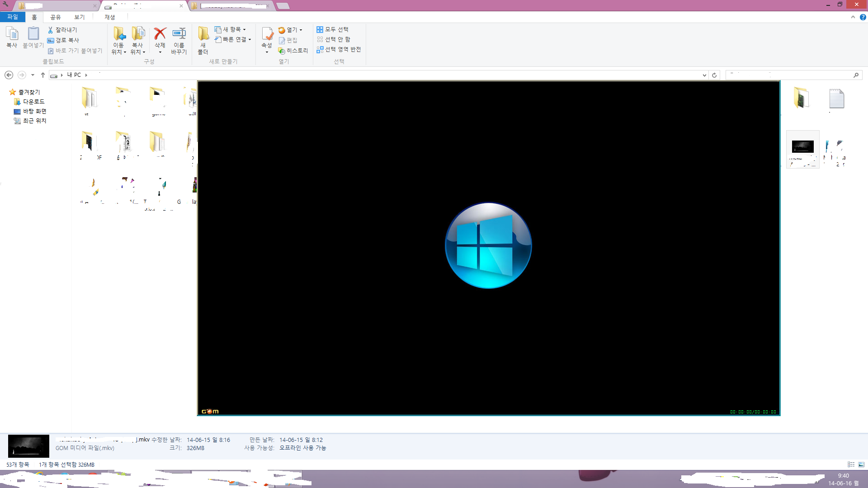Open the 열기 (Open) dropdown
Screen dimensions: 868x488
(x=290, y=30)
